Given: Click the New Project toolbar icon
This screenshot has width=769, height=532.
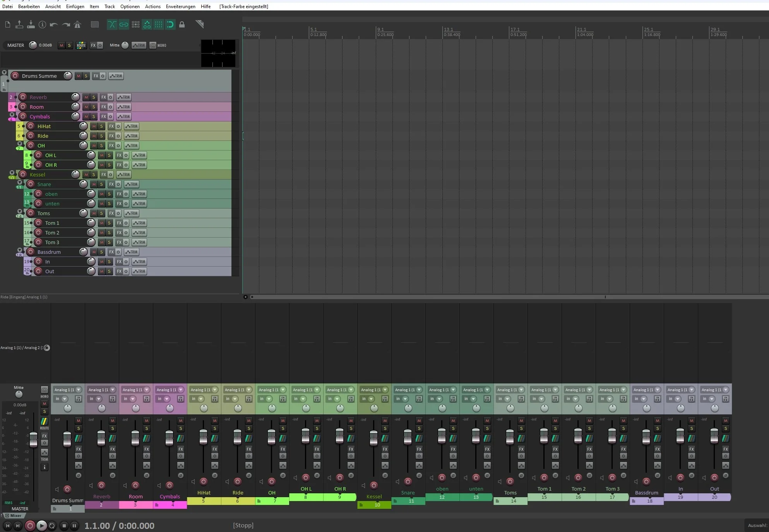Looking at the screenshot, I should click(x=8, y=25).
